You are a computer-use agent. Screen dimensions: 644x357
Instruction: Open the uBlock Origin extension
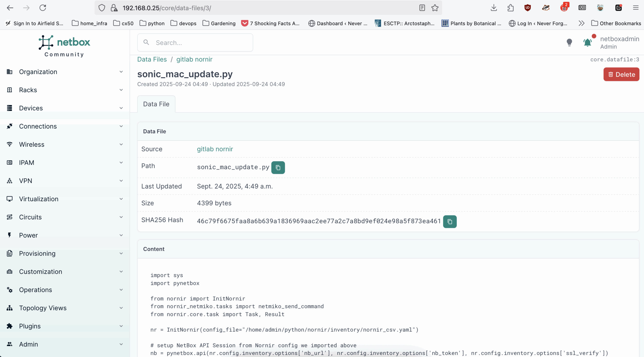point(528,8)
